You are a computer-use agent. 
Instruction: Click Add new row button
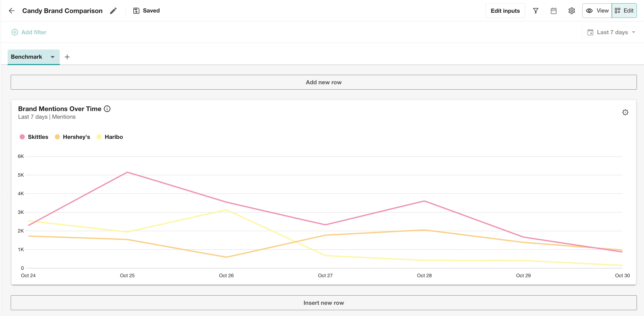tap(324, 82)
